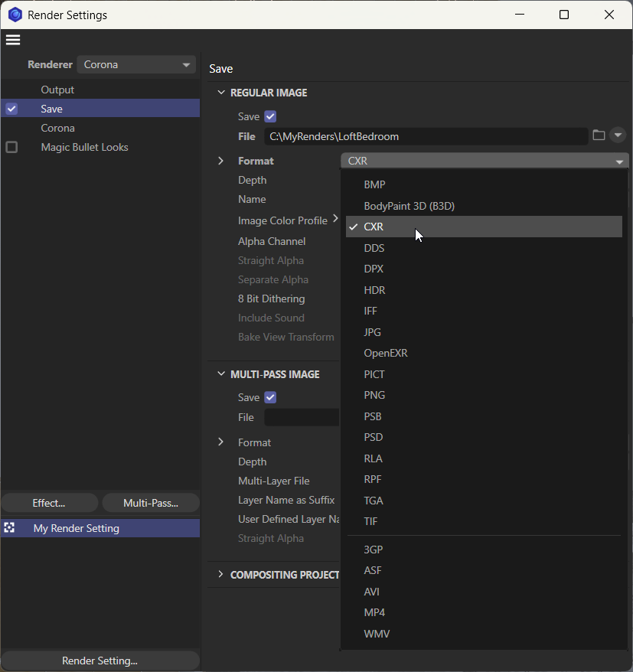Screen dimensions: 633x672
Task: Choose DDS from the format list
Action: [x=484, y=248]
